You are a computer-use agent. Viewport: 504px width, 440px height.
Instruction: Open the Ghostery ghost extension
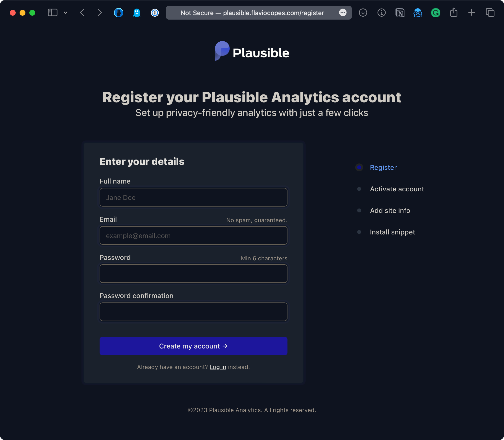pyautogui.click(x=137, y=13)
